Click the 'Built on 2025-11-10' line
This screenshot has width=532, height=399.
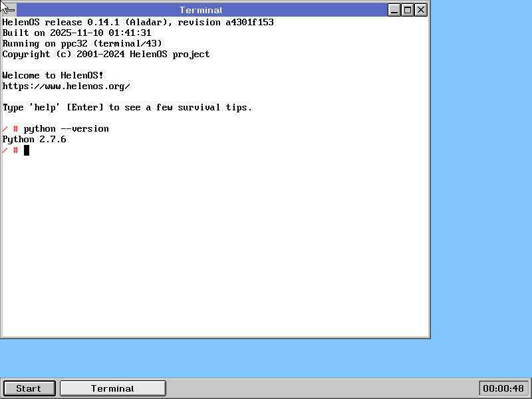(76, 33)
